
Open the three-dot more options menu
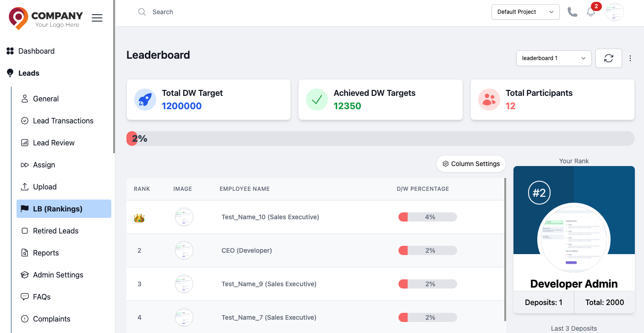pyautogui.click(x=630, y=58)
